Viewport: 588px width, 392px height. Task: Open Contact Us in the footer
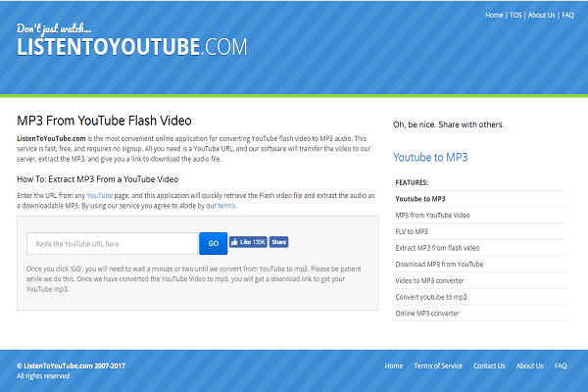tap(489, 366)
